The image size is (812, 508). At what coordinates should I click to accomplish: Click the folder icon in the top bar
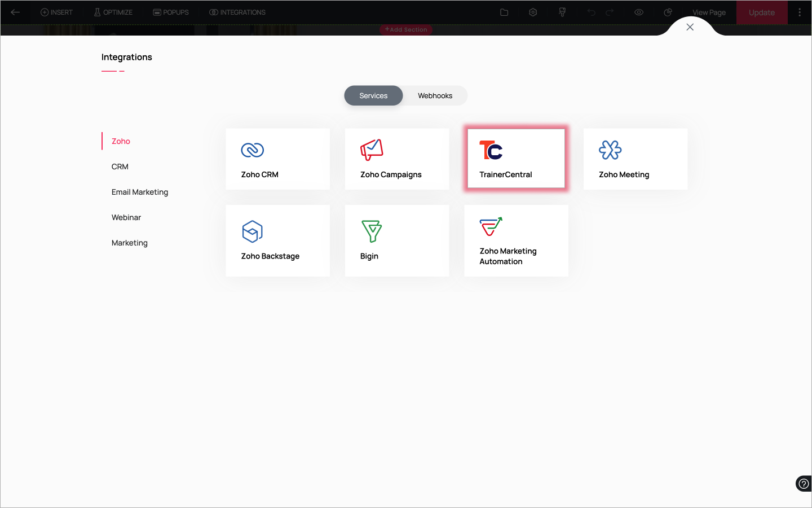point(504,12)
